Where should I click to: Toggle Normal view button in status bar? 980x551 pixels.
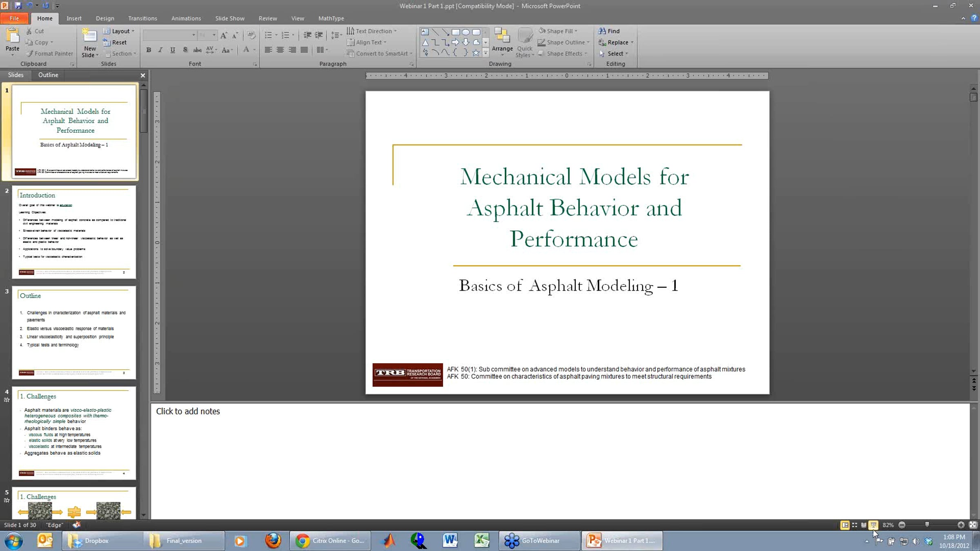pyautogui.click(x=844, y=525)
